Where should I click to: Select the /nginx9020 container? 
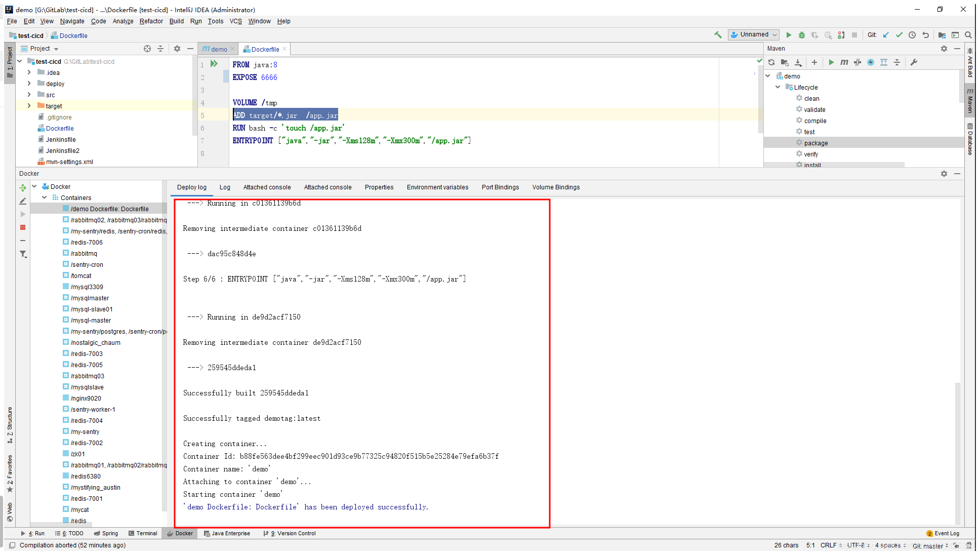coord(86,398)
